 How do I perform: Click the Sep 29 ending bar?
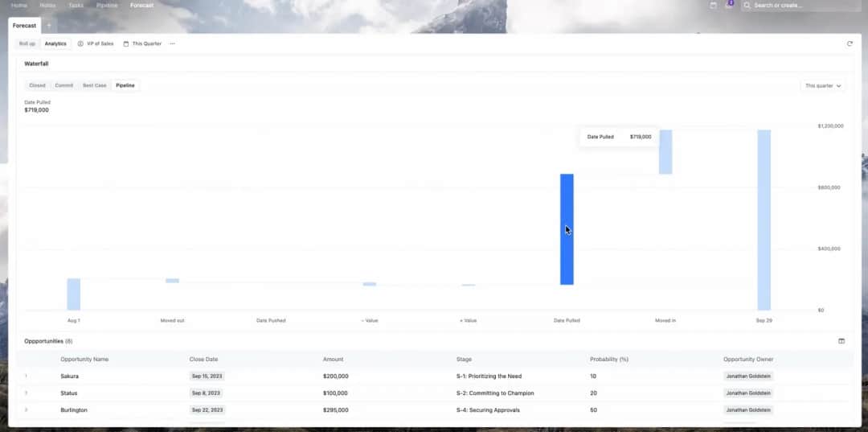(764, 220)
